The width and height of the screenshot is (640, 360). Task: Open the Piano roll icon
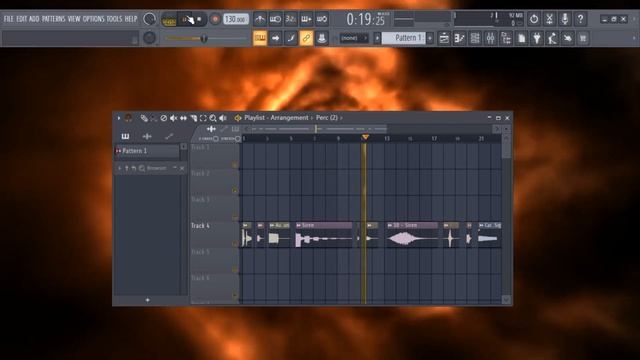click(x=460, y=38)
